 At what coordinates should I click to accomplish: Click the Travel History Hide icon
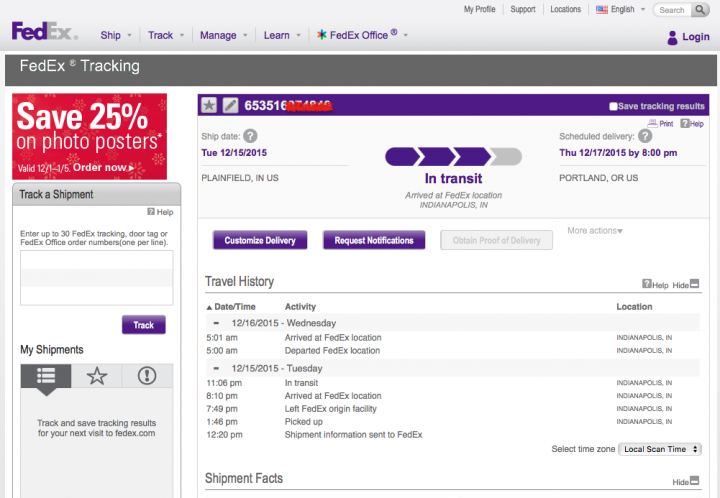pos(695,284)
